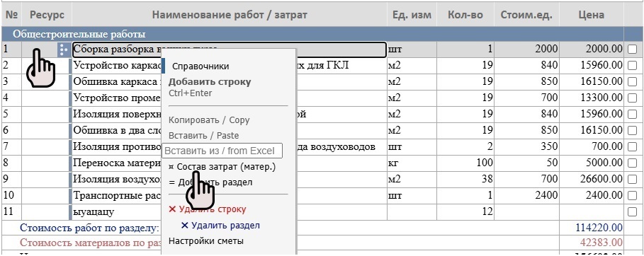Open 'Настройки сметы' from the menu
Image resolution: width=644 pixels, height=256 pixels.
pyautogui.click(x=206, y=241)
